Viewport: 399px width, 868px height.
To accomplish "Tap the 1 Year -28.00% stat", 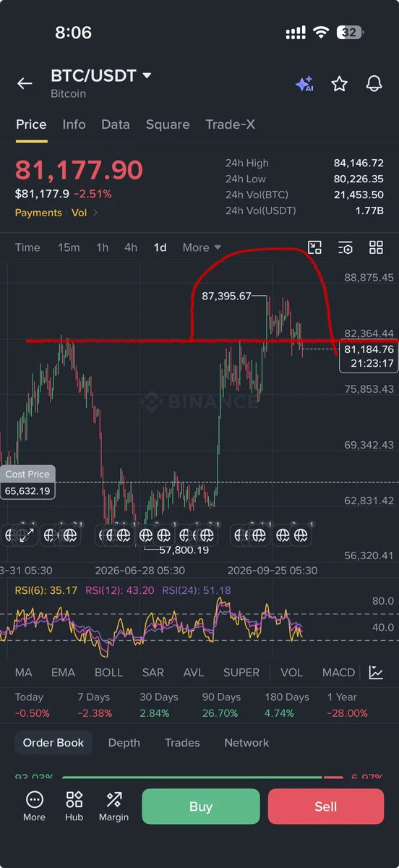I will 348,705.
